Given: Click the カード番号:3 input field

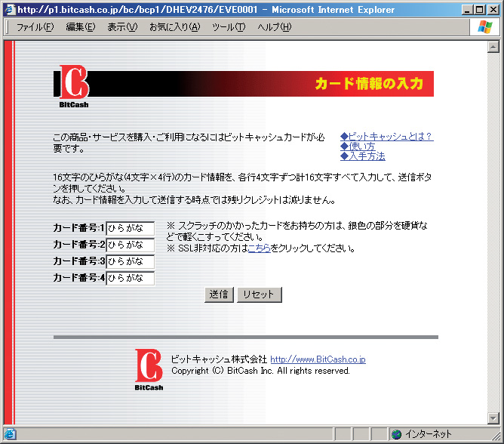Looking at the screenshot, I should tap(131, 261).
